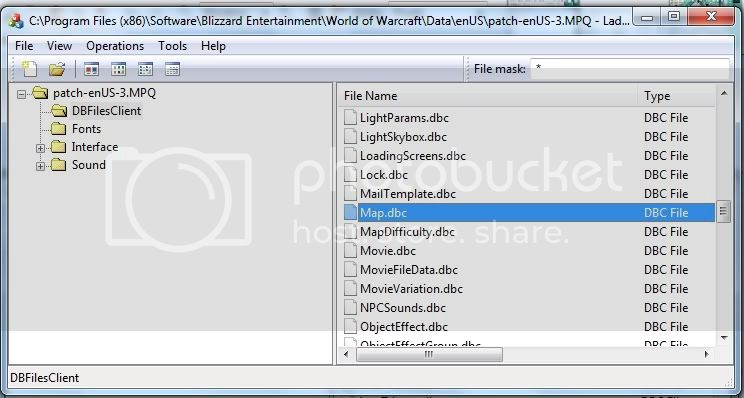Click DBC File type cell of LightParams.dbc
The height and width of the screenshot is (398, 744).
click(666, 118)
